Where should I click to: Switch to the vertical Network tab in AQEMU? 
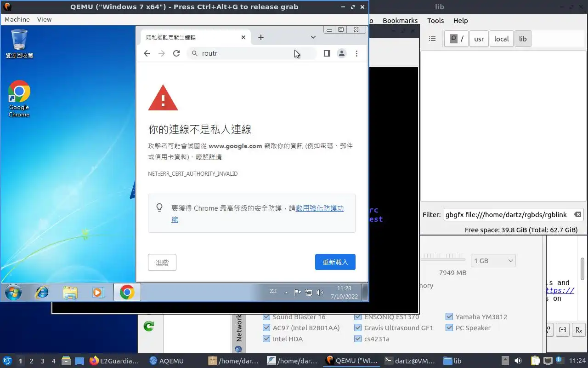pyautogui.click(x=238, y=332)
